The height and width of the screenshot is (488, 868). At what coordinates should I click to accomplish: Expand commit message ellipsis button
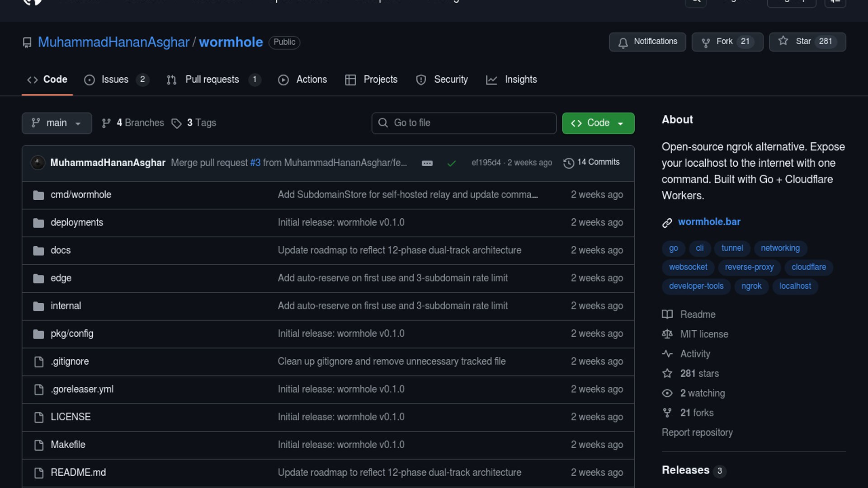[x=427, y=163]
